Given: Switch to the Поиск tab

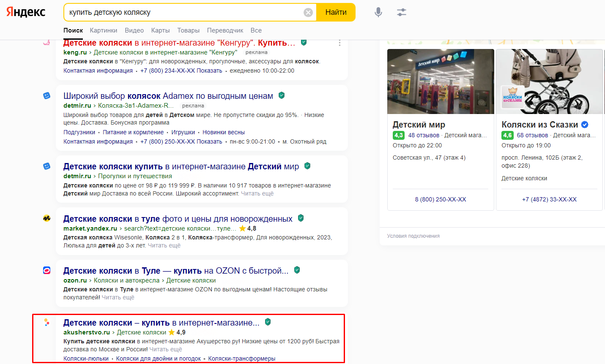Looking at the screenshot, I should 73,30.
